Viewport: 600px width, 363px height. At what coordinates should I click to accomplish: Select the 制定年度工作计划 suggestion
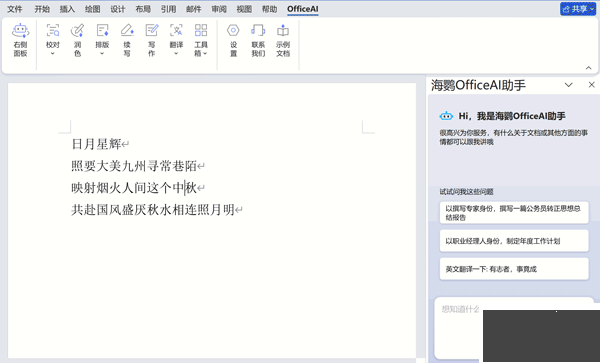pos(514,241)
